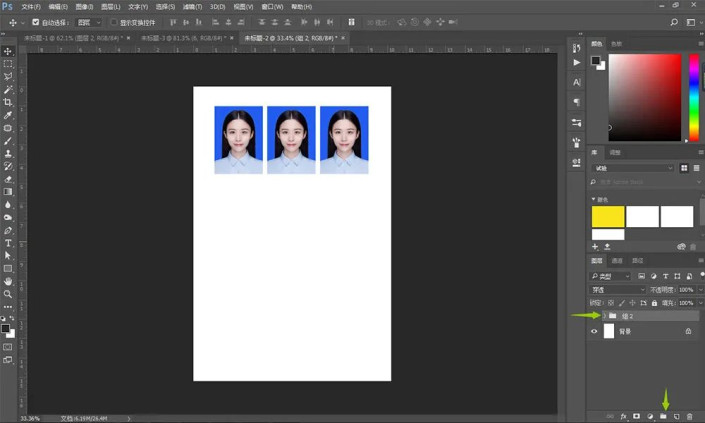Select the Blur drop tool
The image size is (705, 423).
click(x=8, y=205)
